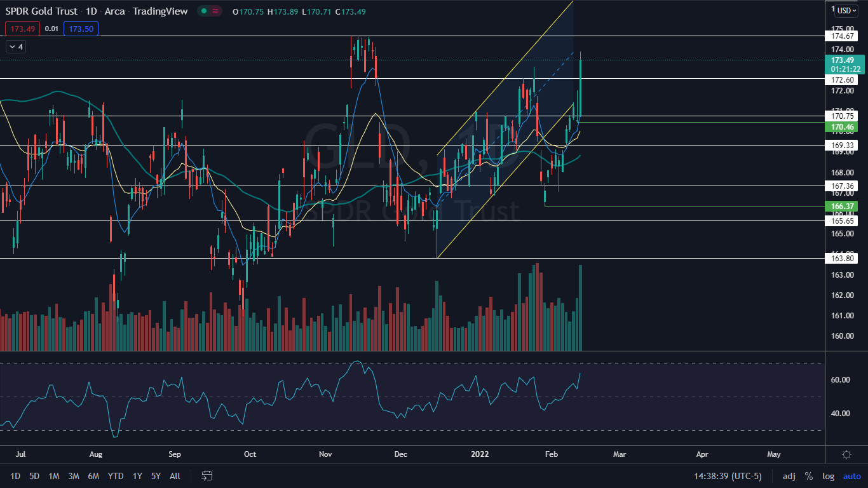The image size is (868, 488).
Task: Click the Jul label on time axis
Action: pos(20,454)
